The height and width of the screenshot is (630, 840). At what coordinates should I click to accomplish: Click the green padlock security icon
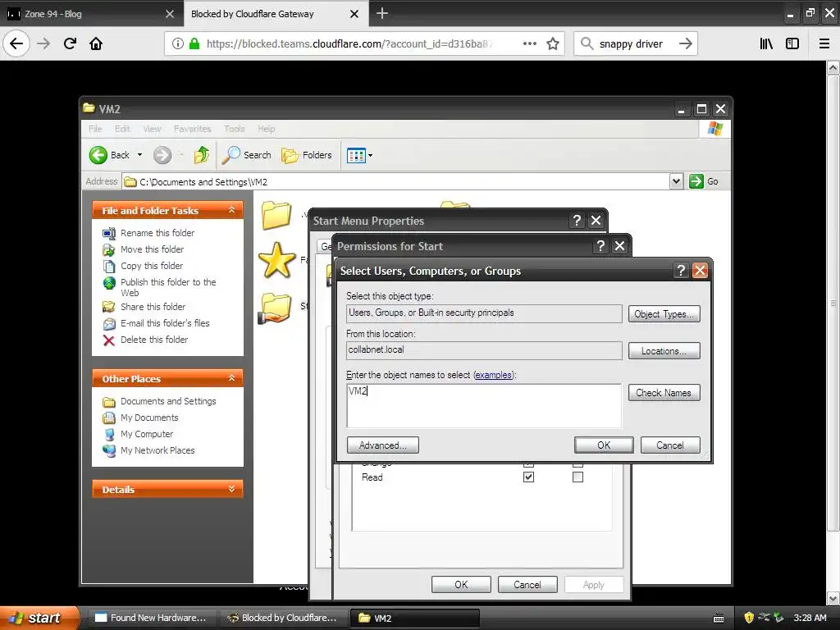tap(194, 43)
